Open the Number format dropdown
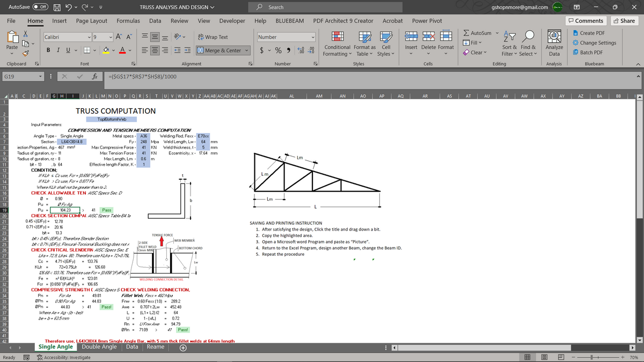The height and width of the screenshot is (362, 644). [314, 37]
